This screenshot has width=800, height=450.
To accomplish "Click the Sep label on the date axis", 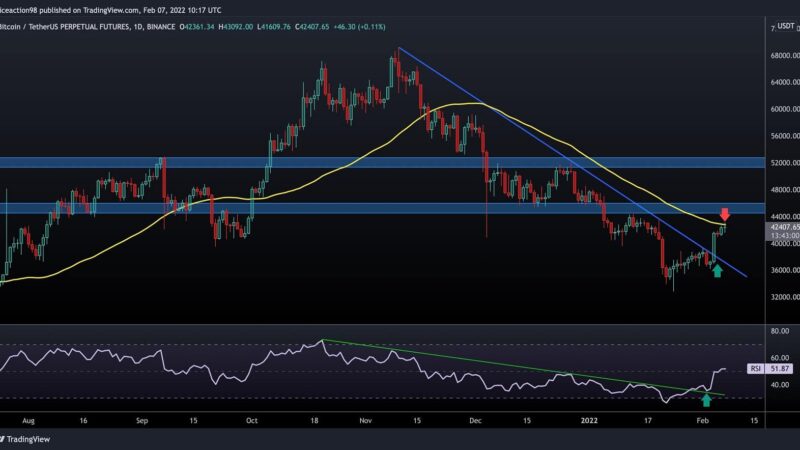I will point(142,421).
